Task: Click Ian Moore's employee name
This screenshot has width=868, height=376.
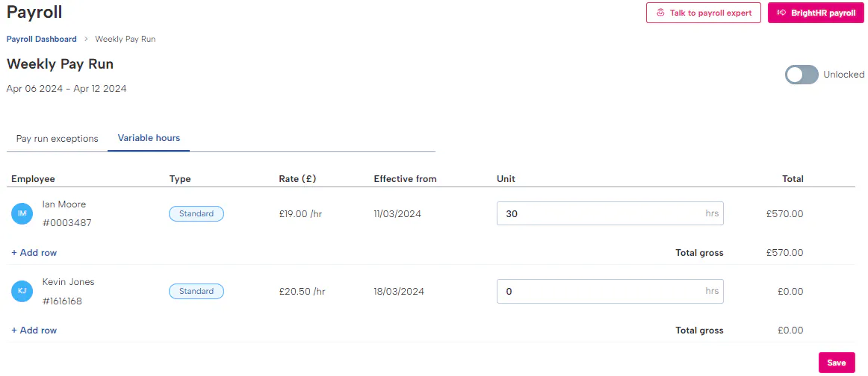Action: (64, 204)
